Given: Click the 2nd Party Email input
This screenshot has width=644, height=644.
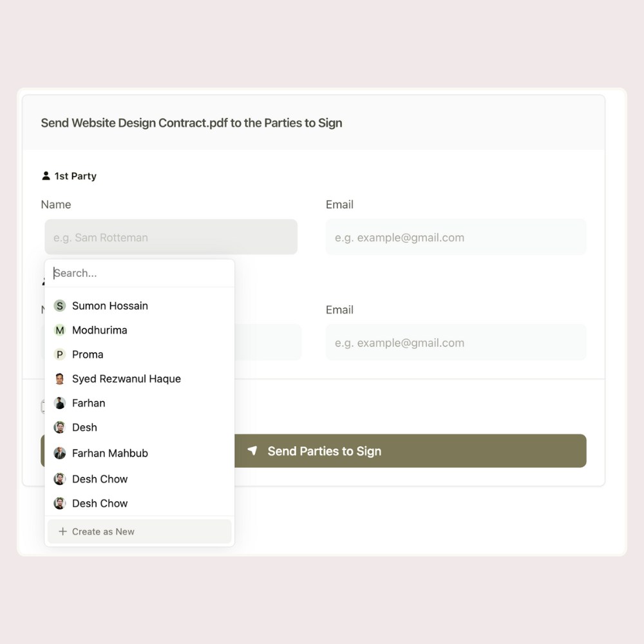Looking at the screenshot, I should [x=456, y=342].
